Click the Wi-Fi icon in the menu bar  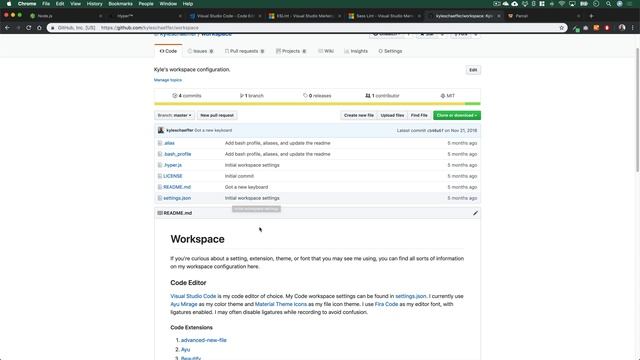pos(562,4)
